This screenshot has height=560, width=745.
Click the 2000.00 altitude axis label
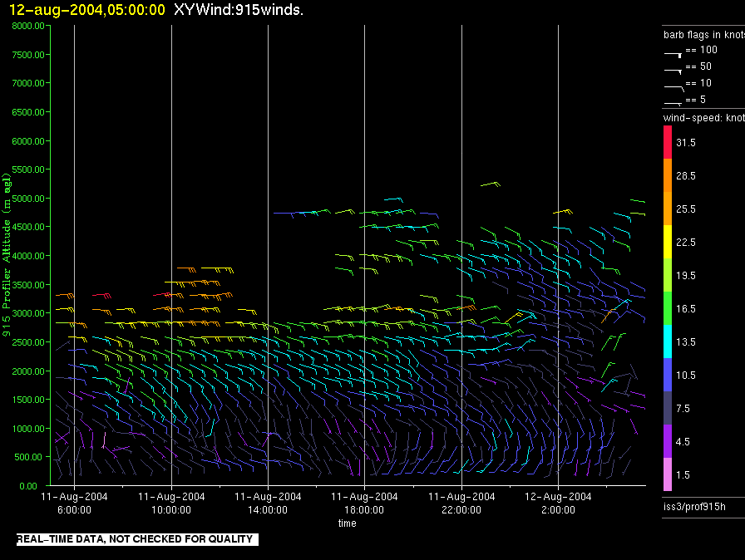click(x=28, y=371)
